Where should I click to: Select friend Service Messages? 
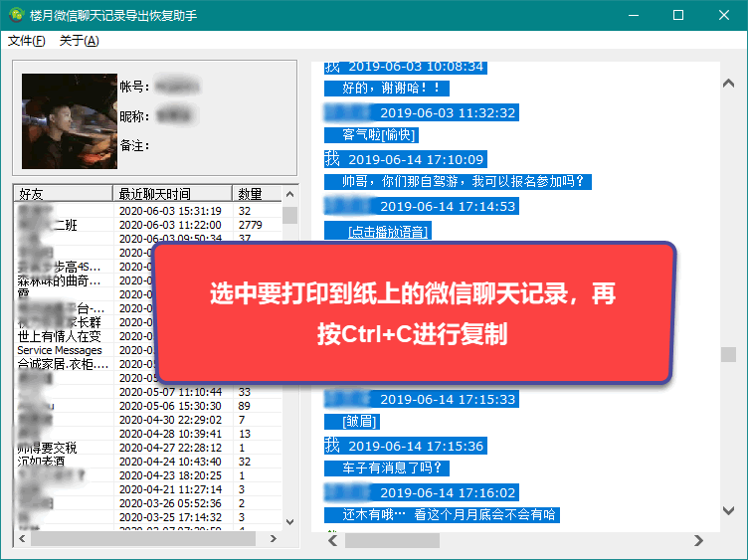pos(60,350)
